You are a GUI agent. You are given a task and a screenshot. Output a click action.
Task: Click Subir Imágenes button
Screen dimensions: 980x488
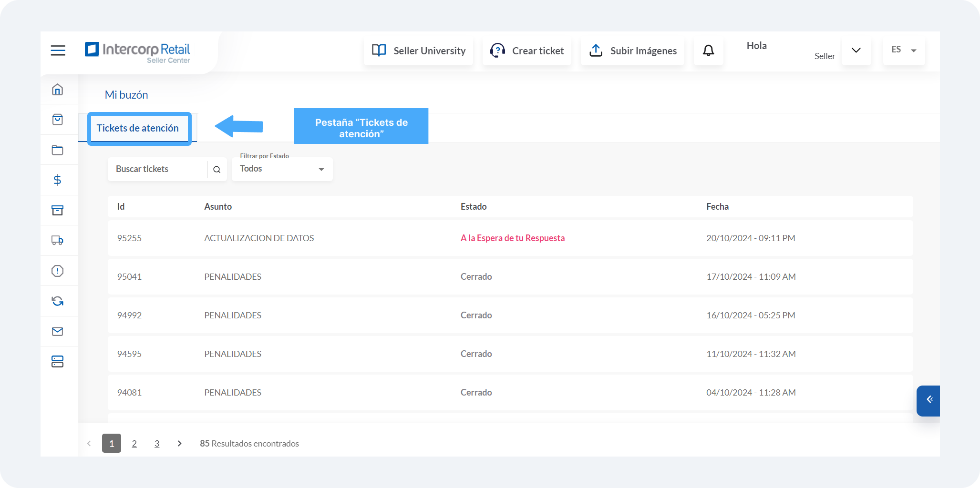click(633, 51)
